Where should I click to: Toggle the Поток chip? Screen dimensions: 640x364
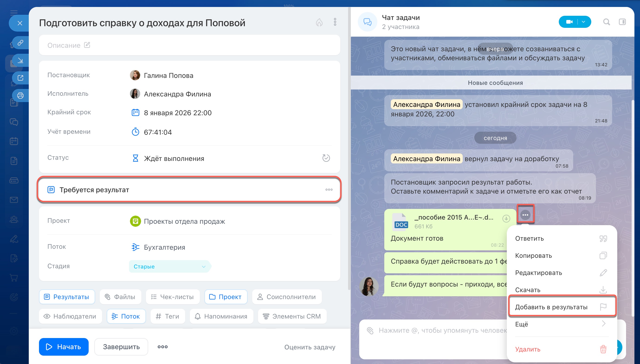[126, 316]
